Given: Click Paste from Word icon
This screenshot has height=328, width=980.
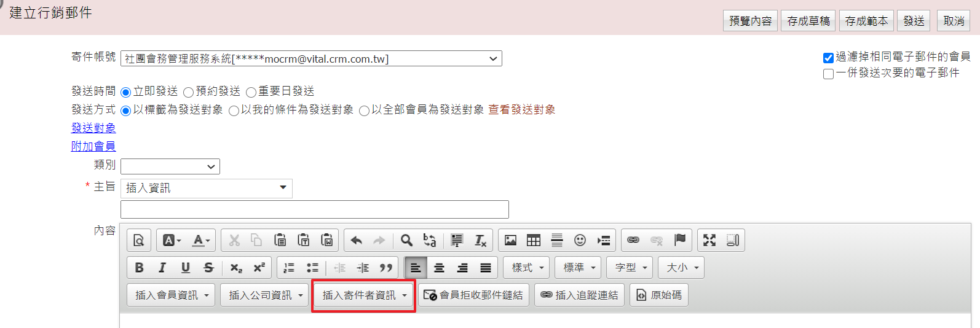Looking at the screenshot, I should pyautogui.click(x=326, y=240).
